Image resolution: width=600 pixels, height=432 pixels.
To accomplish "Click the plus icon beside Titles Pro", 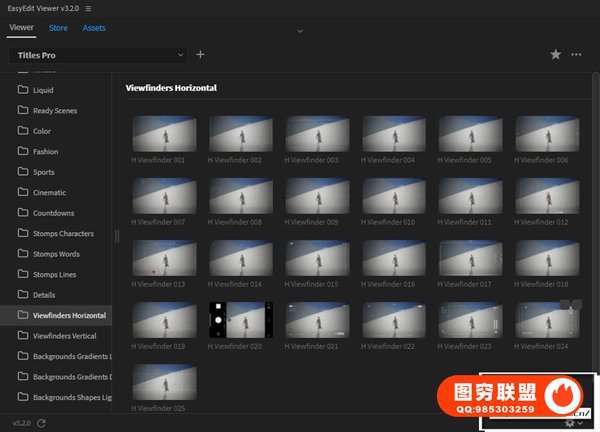I will 200,55.
